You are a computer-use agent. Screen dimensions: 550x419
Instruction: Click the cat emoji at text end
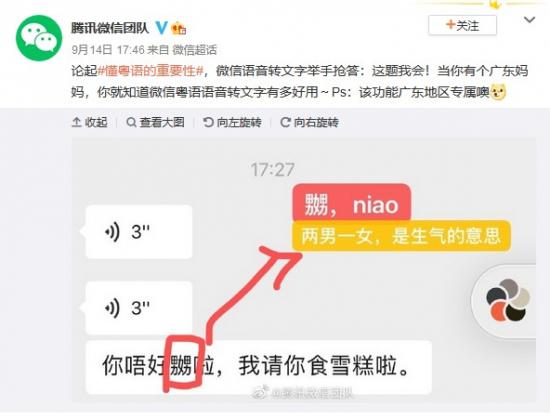pos(498,93)
